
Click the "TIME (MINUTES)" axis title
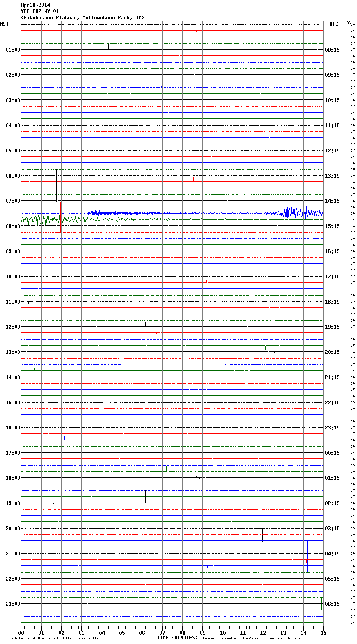[177, 638]
